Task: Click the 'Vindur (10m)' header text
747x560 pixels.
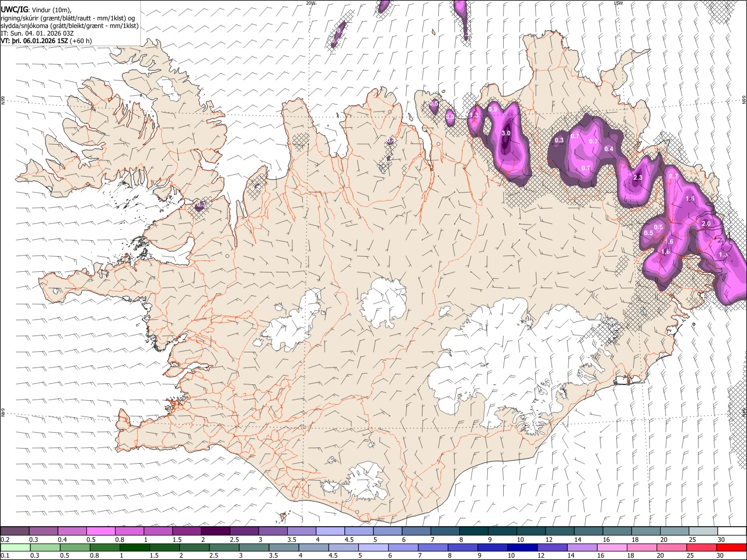Action: click(x=51, y=10)
